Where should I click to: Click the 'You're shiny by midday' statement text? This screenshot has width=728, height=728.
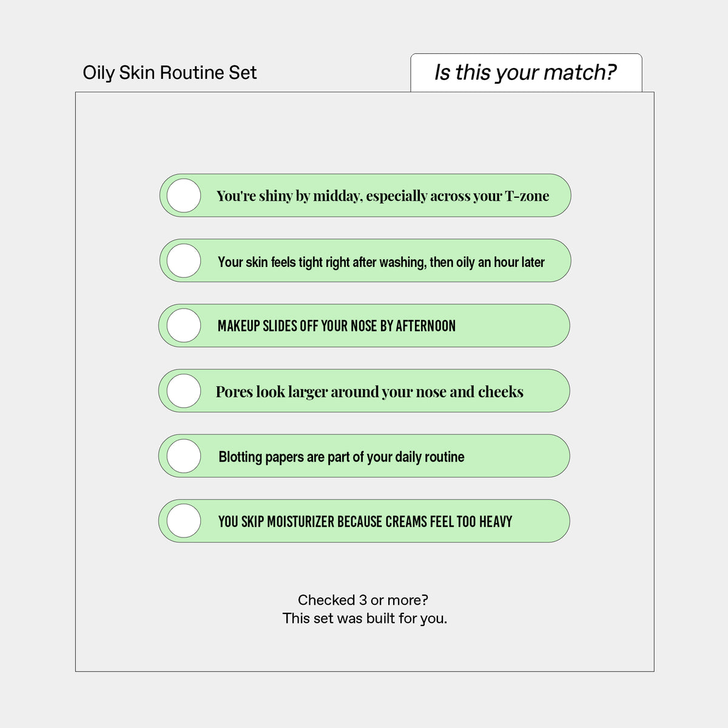coord(383,196)
